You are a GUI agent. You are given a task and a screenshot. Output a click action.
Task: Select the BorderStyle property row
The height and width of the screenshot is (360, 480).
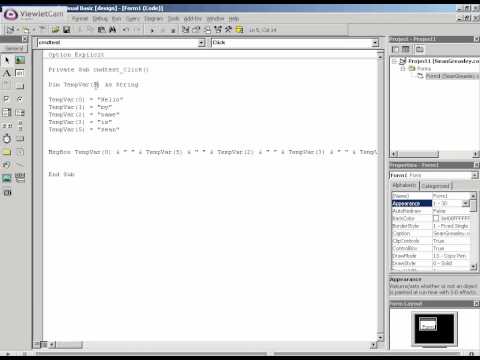click(x=431, y=226)
